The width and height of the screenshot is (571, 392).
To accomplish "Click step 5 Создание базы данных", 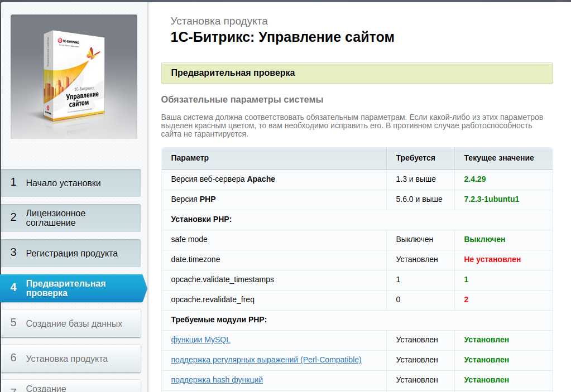I will point(71,323).
